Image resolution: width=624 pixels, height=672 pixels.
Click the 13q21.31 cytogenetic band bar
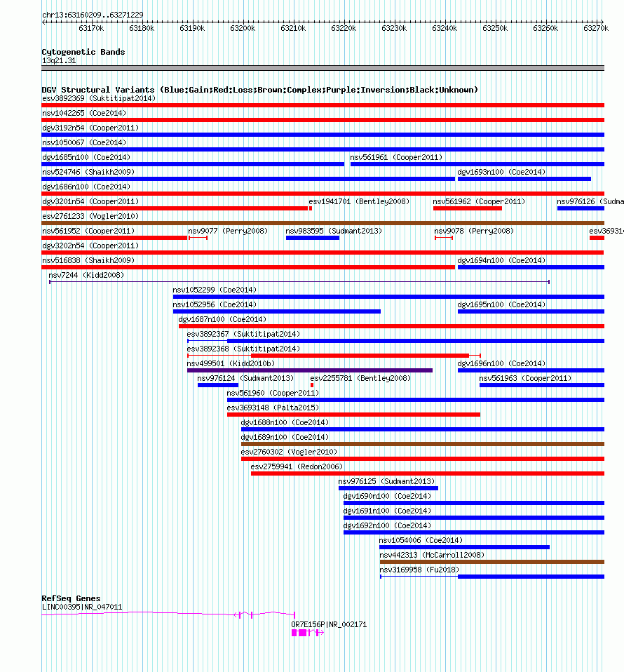pyautogui.click(x=323, y=68)
